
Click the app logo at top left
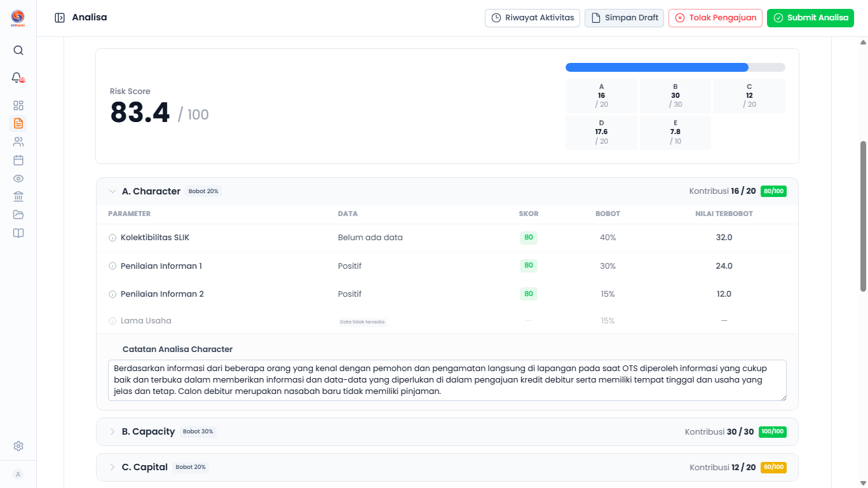tap(18, 18)
